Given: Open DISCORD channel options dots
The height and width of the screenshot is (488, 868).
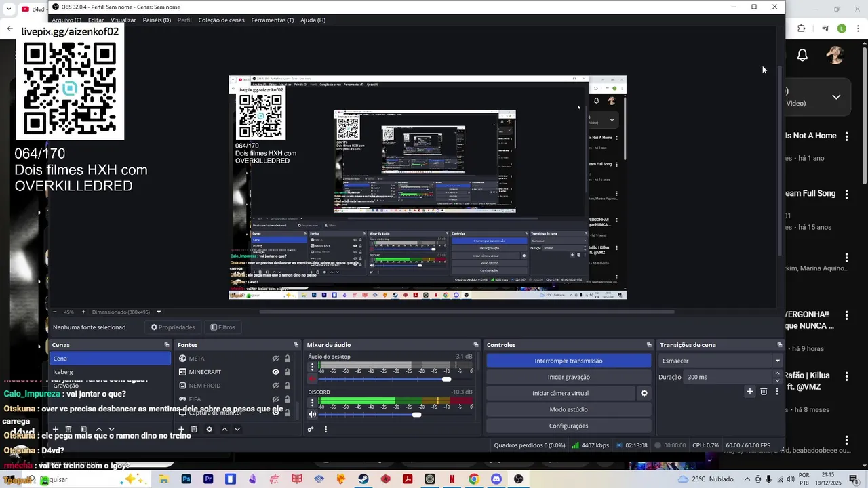Looking at the screenshot, I should [x=312, y=403].
